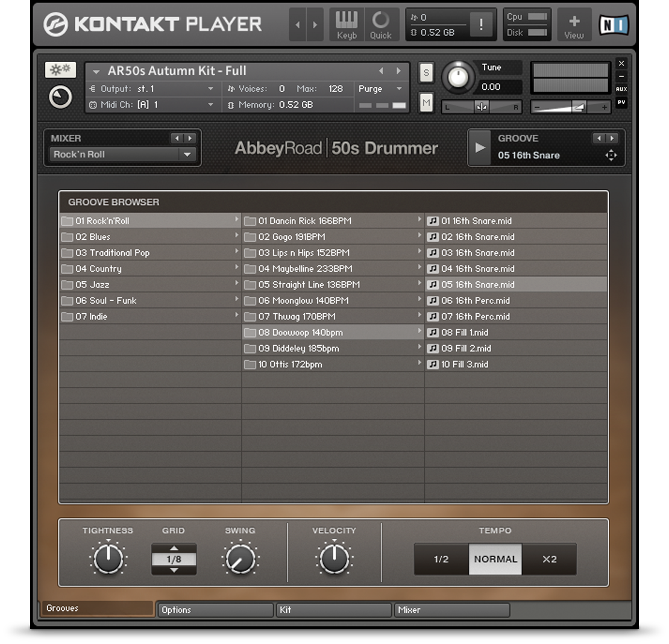Click the groove drag-to-host crosshair icon
The width and height of the screenshot is (669, 644).
(611, 155)
